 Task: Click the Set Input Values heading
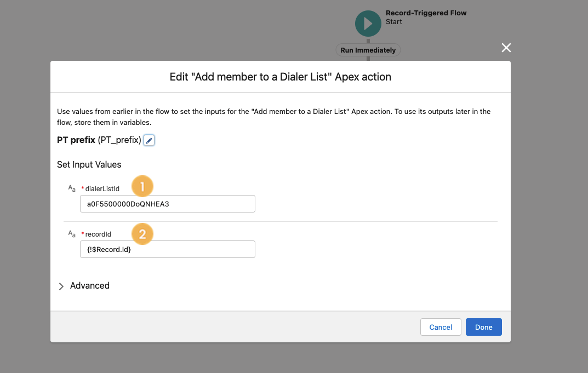[x=89, y=164]
